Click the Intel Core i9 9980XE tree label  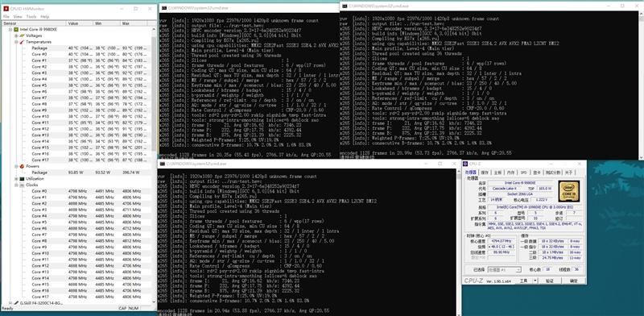39,30
